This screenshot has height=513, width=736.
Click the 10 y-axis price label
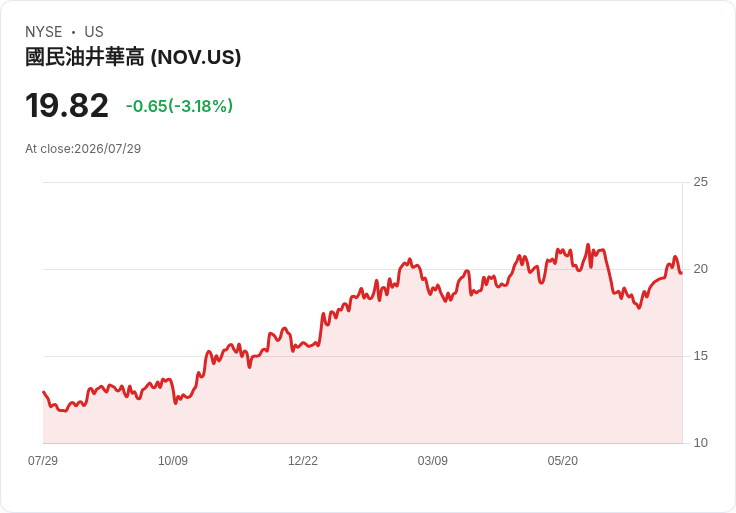tap(700, 443)
